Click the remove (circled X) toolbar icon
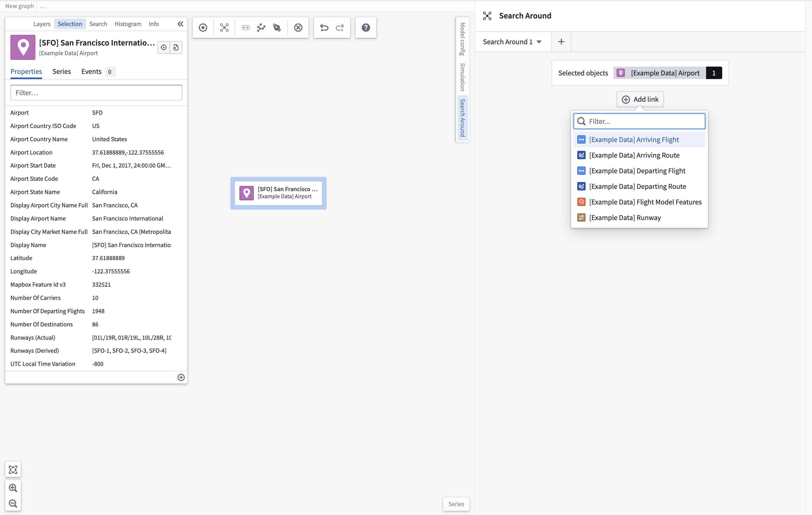Viewport: 812px width, 515px height. point(298,28)
